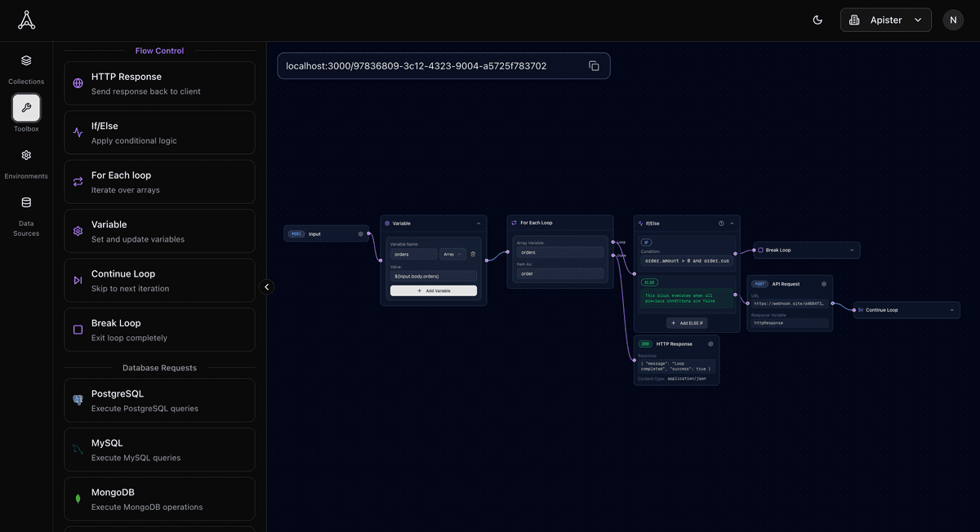Open Data Sources from sidebar
This screenshot has height=532, width=980.
[x=26, y=215]
